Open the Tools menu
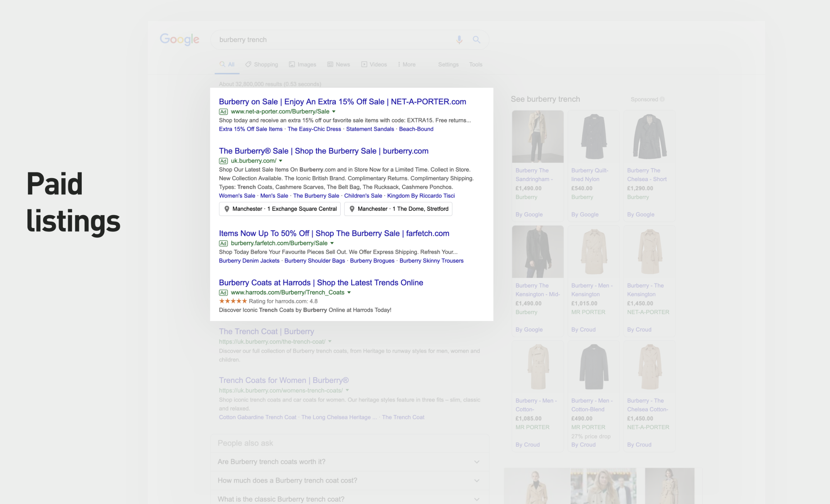This screenshot has height=504, width=830. click(476, 64)
